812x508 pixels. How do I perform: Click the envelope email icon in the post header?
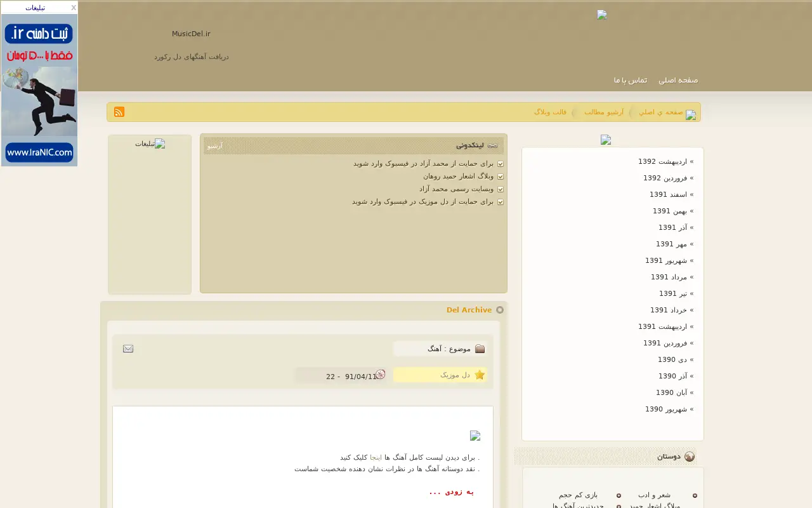point(128,349)
